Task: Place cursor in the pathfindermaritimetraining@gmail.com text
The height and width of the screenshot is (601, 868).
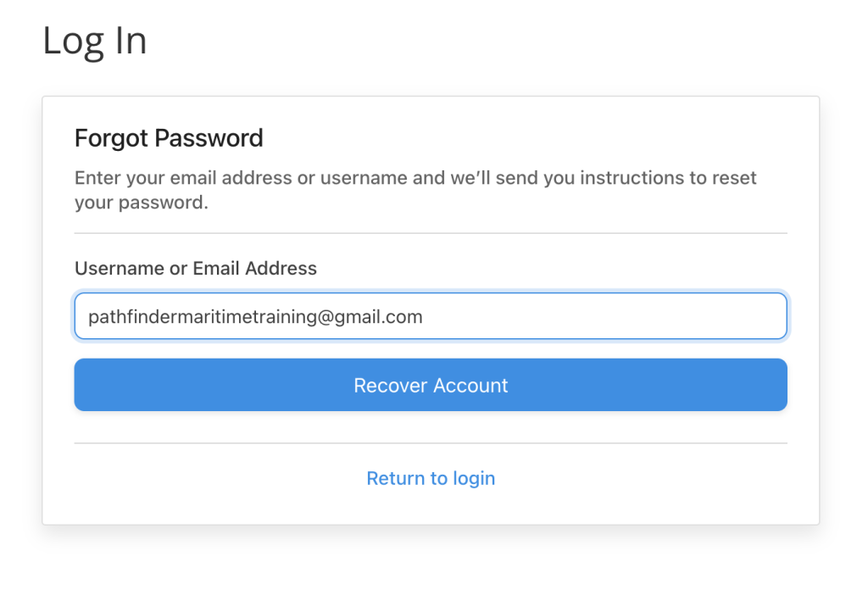Action: [254, 317]
